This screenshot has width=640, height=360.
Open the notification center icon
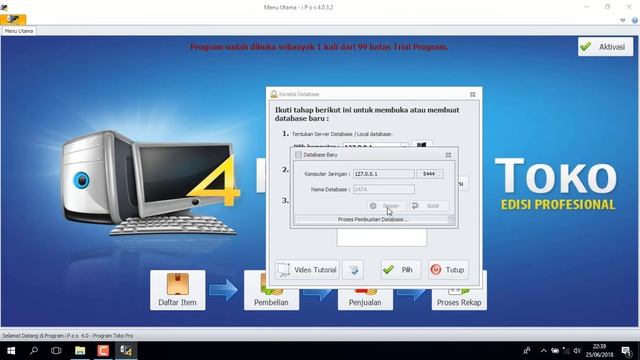[x=627, y=351]
